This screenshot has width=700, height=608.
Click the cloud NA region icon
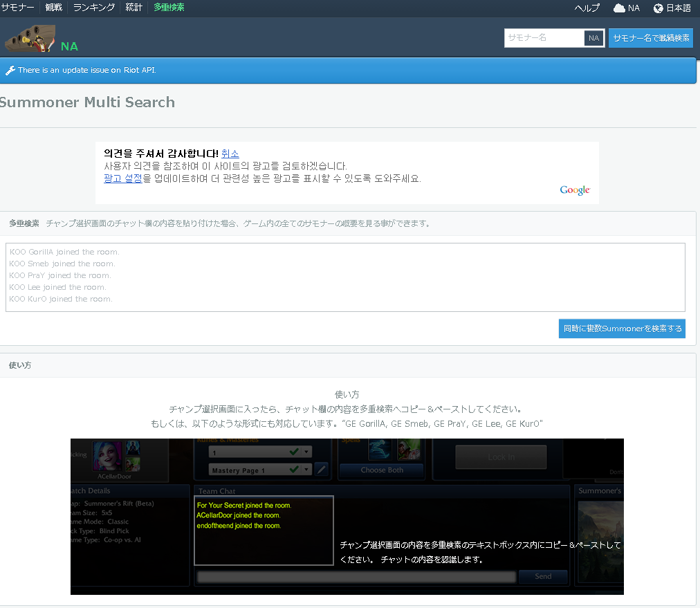point(619,8)
